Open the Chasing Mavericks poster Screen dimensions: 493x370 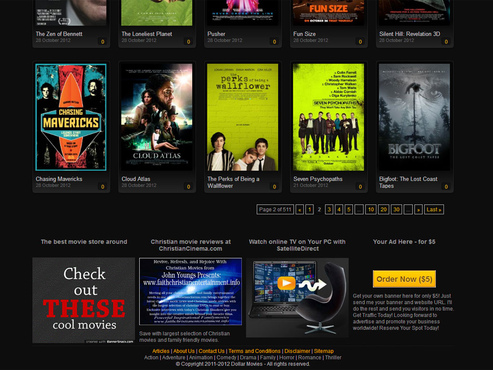point(71,117)
